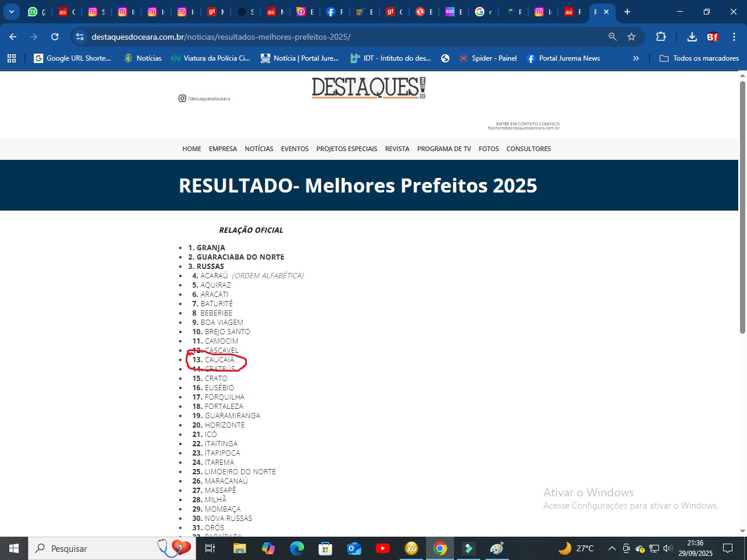
Task: Open a new browser tab
Action: click(x=627, y=12)
